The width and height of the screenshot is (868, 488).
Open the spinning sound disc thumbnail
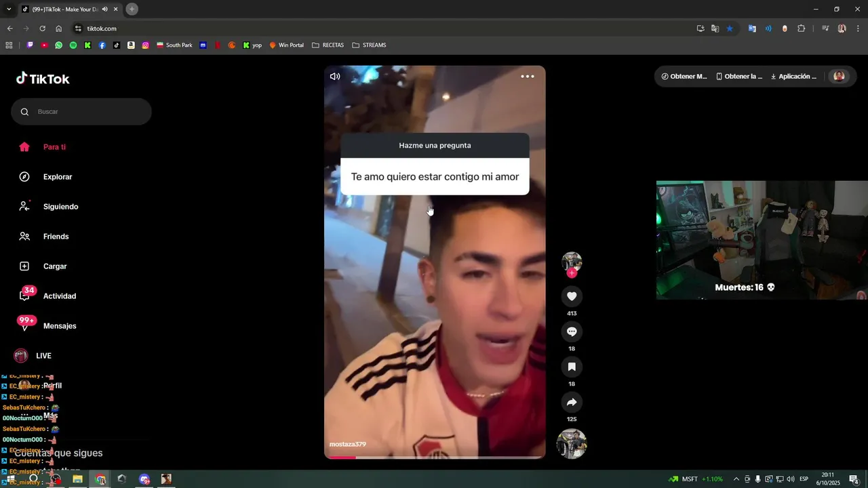pyautogui.click(x=572, y=444)
